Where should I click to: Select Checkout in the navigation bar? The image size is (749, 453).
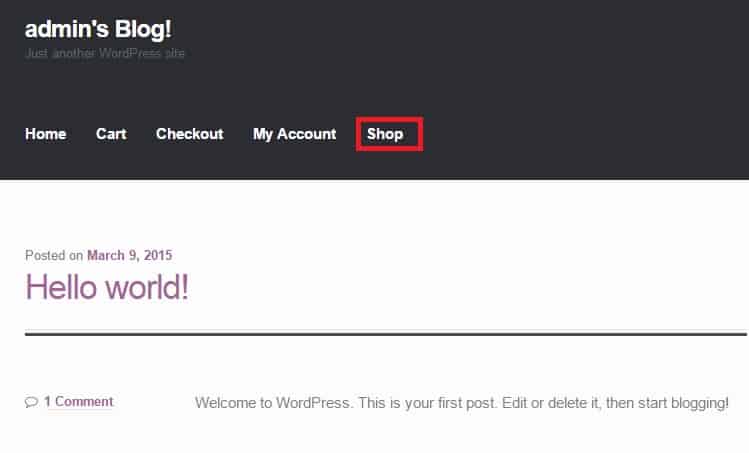click(x=190, y=134)
